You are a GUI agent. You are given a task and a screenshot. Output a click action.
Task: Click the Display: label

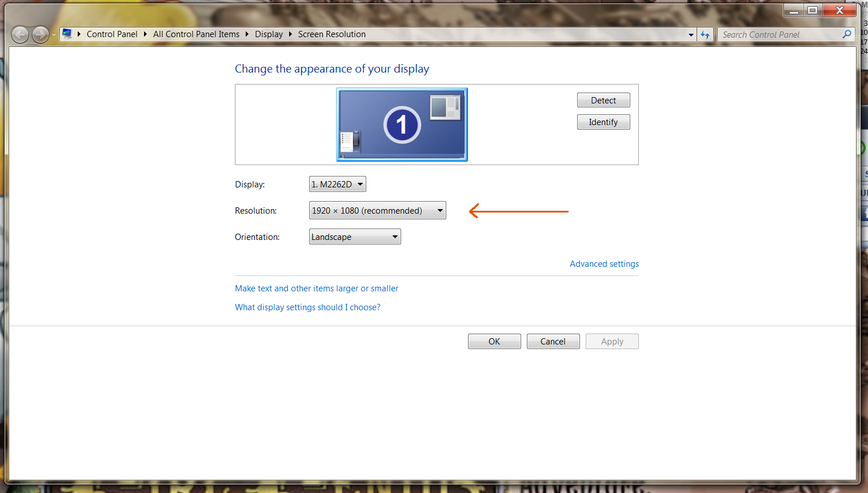(x=250, y=185)
